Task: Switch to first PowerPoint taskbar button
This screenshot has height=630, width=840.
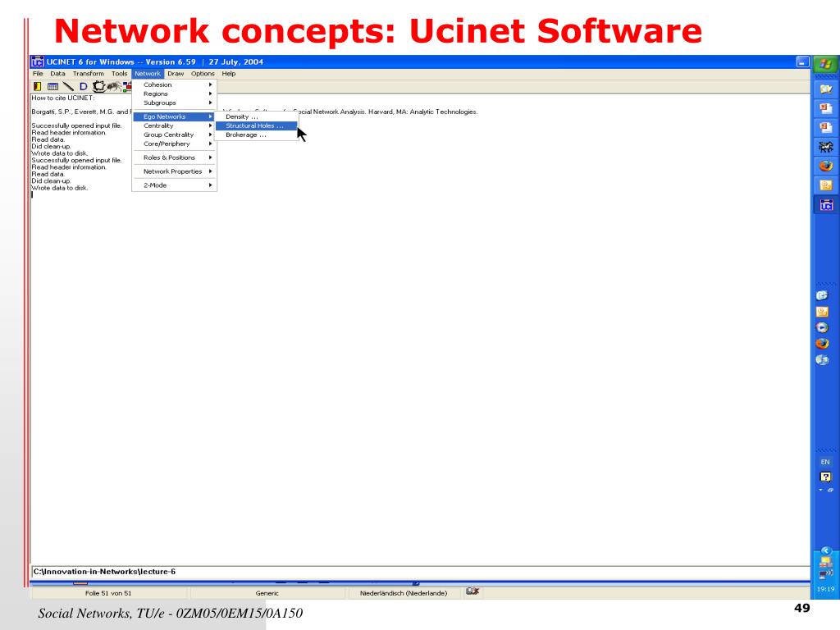Action: [826, 109]
